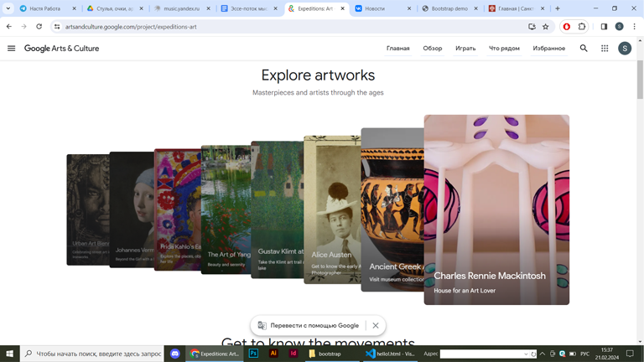Viewport: 644px width, 362px height.
Task: Open InDesign from the taskbar
Action: click(293, 354)
